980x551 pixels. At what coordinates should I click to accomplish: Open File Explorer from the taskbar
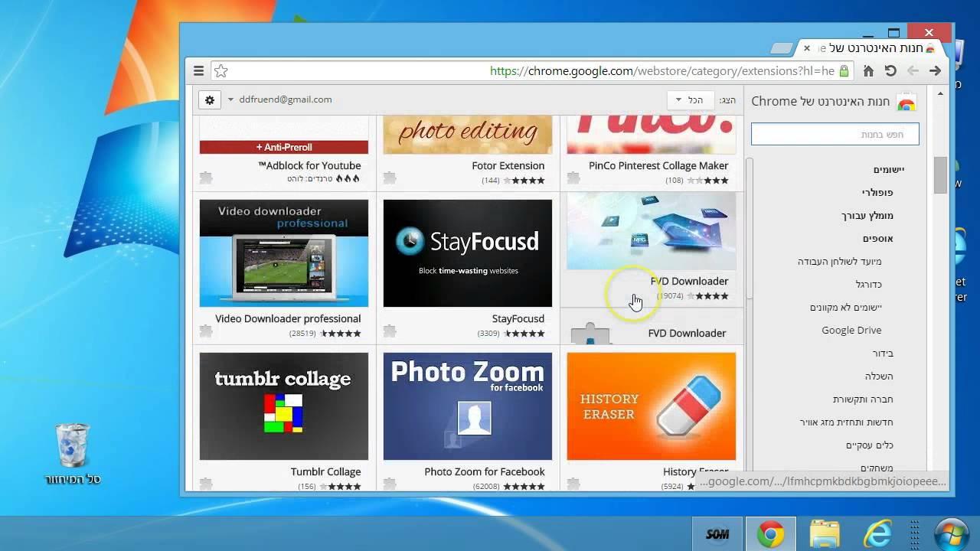click(x=825, y=534)
